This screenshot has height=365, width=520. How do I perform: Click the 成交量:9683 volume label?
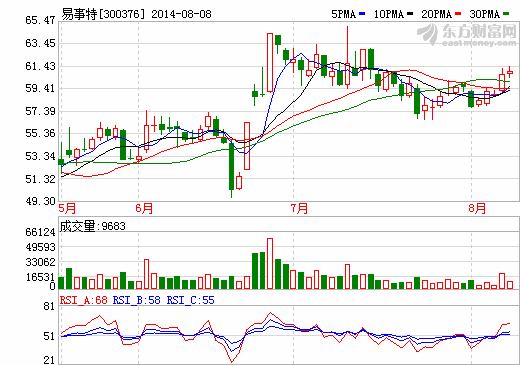click(x=93, y=226)
